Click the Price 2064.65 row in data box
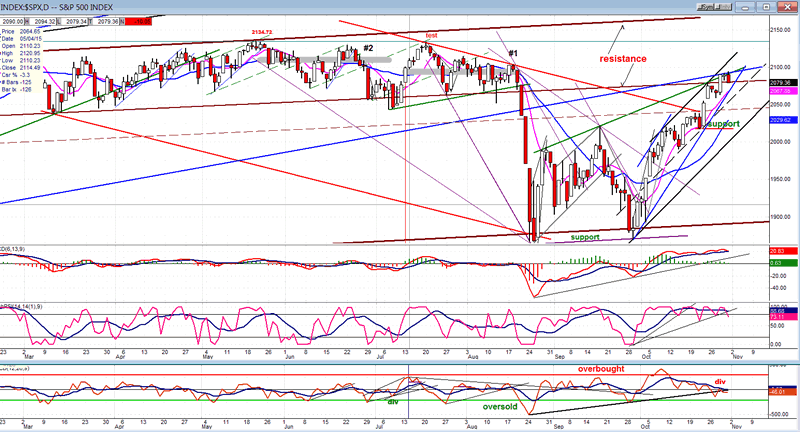This screenshot has height=432, width=800. (x=21, y=32)
